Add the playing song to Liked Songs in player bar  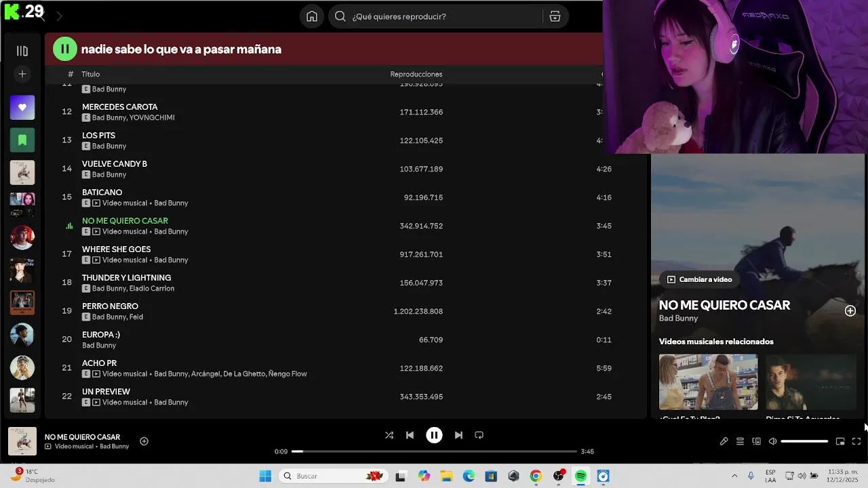(x=144, y=441)
